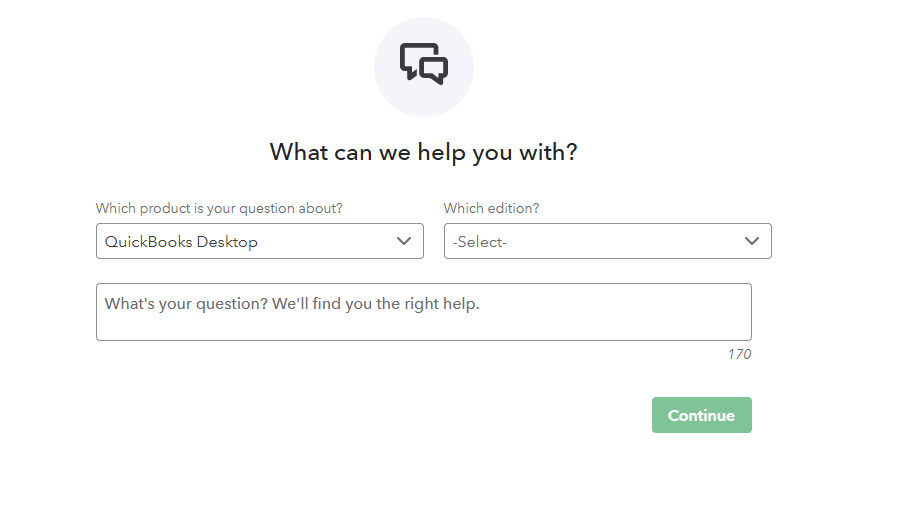Click the "Which product is your question about?" label
Image resolution: width=902 pixels, height=505 pixels.
click(219, 208)
